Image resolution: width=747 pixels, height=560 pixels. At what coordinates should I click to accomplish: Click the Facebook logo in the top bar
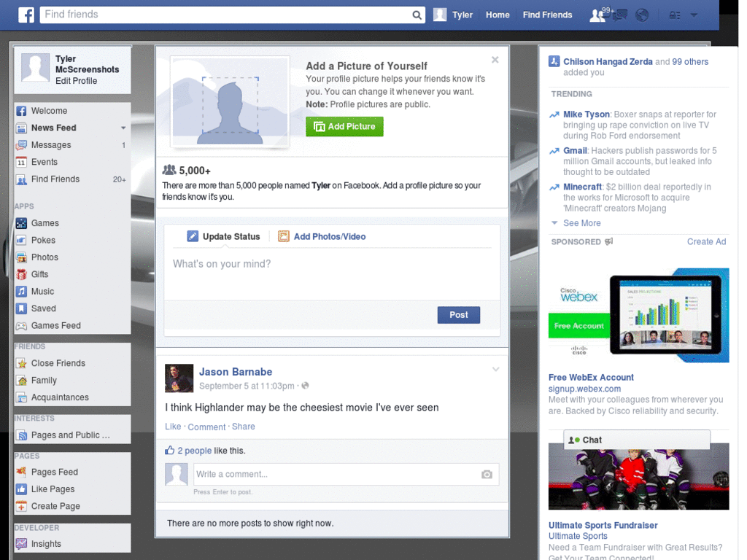(26, 15)
